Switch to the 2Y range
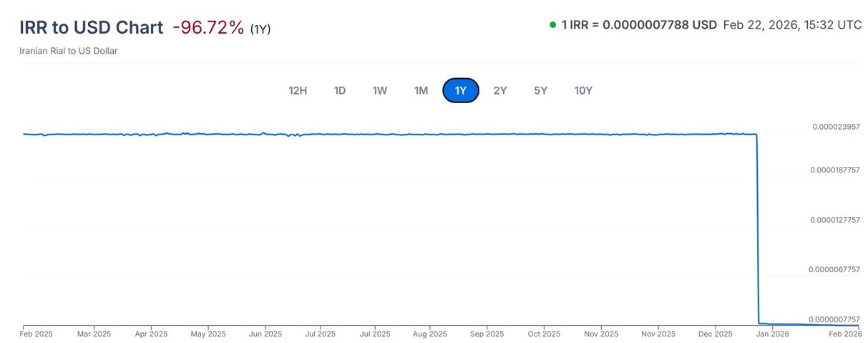This screenshot has width=868, height=343. [x=500, y=90]
